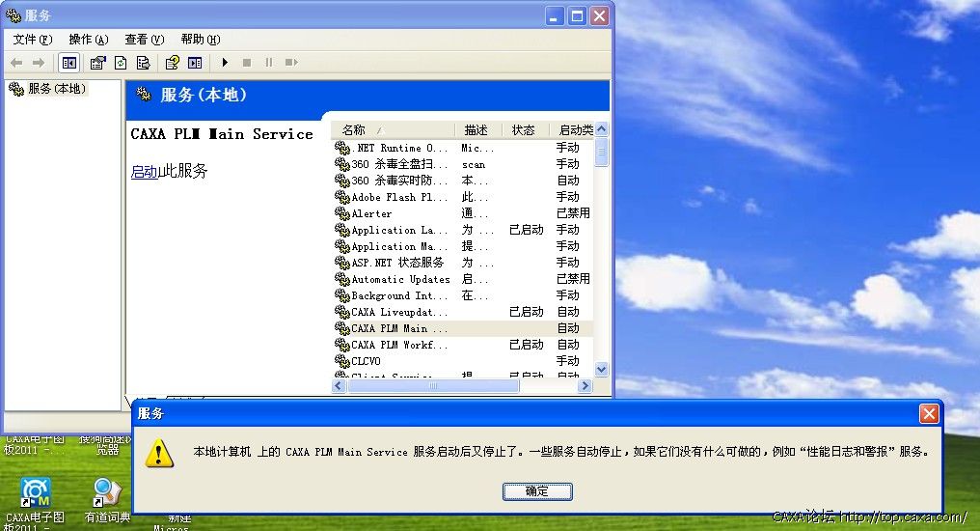This screenshot has width=980, height=531.
Task: Close the 服务 error dialog
Action: 929,413
